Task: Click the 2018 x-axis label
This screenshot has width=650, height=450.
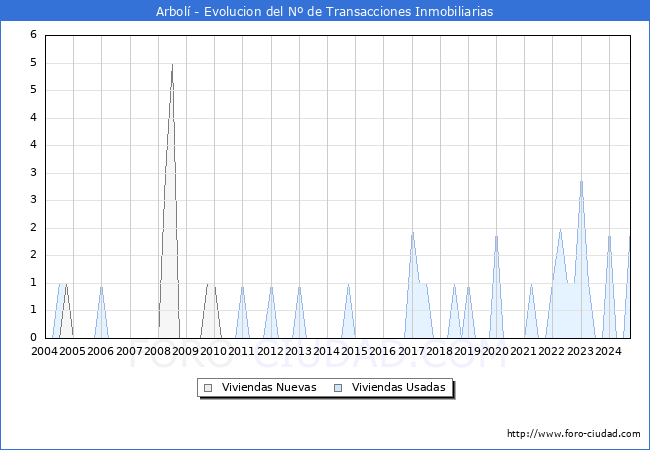Action: click(x=439, y=351)
